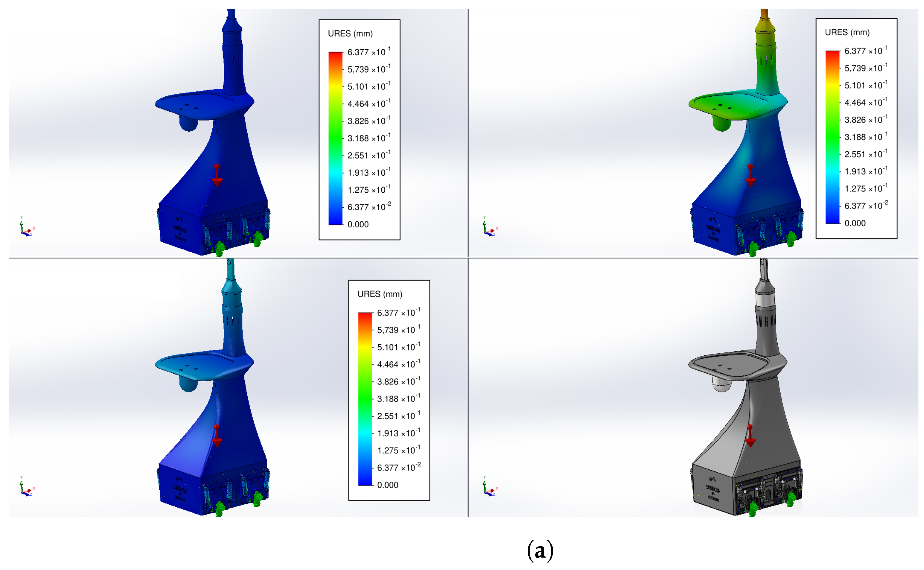Click the white dome under gray tray

point(721,385)
